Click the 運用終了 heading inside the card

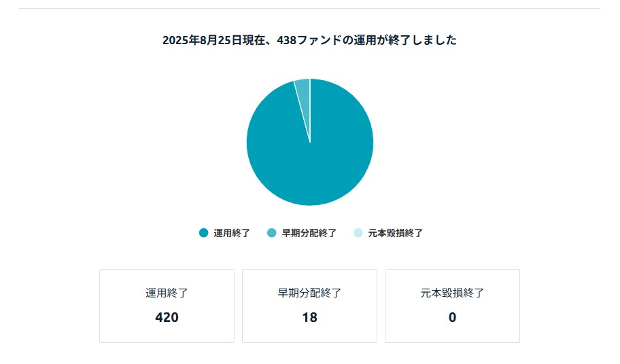[x=167, y=293]
